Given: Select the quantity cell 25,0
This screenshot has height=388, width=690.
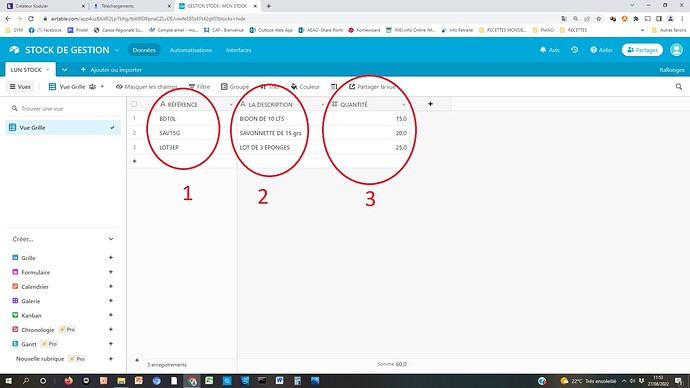Looking at the screenshot, I should (x=367, y=147).
